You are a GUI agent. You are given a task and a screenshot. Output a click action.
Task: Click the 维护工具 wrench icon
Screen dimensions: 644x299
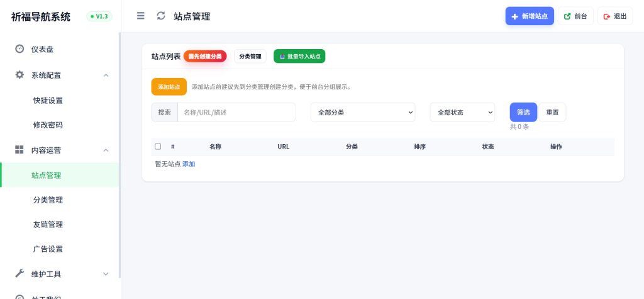(19, 273)
